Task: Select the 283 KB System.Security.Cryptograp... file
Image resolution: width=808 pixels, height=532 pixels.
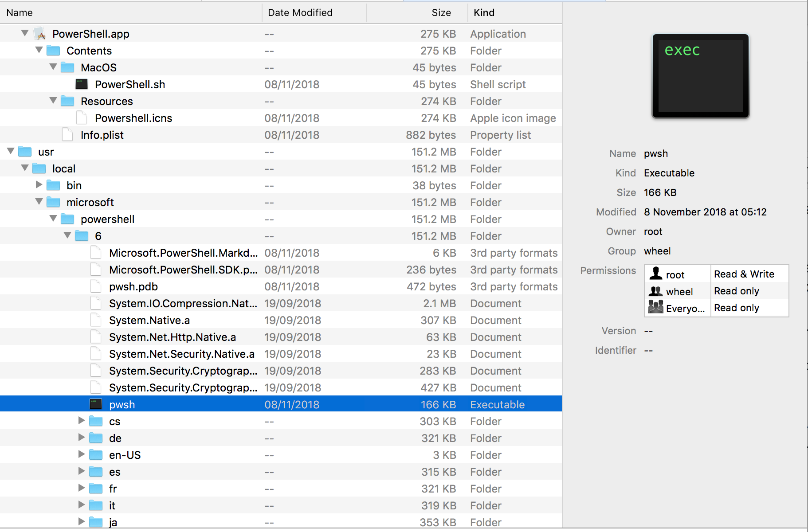Action: click(281, 371)
